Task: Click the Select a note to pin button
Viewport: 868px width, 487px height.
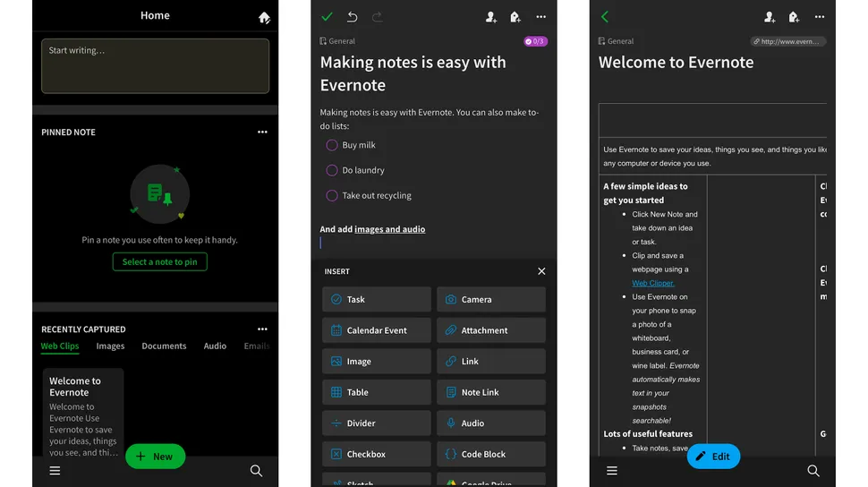Action: pos(160,261)
